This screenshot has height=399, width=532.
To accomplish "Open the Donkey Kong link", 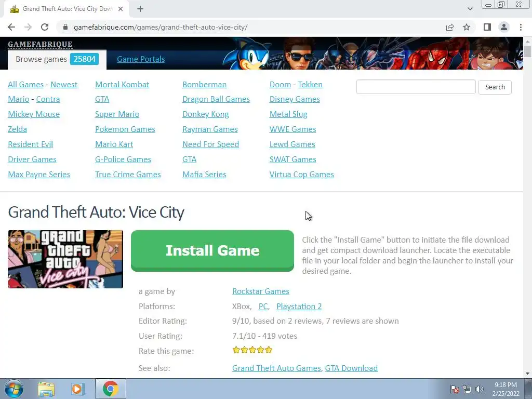I will (x=206, y=114).
